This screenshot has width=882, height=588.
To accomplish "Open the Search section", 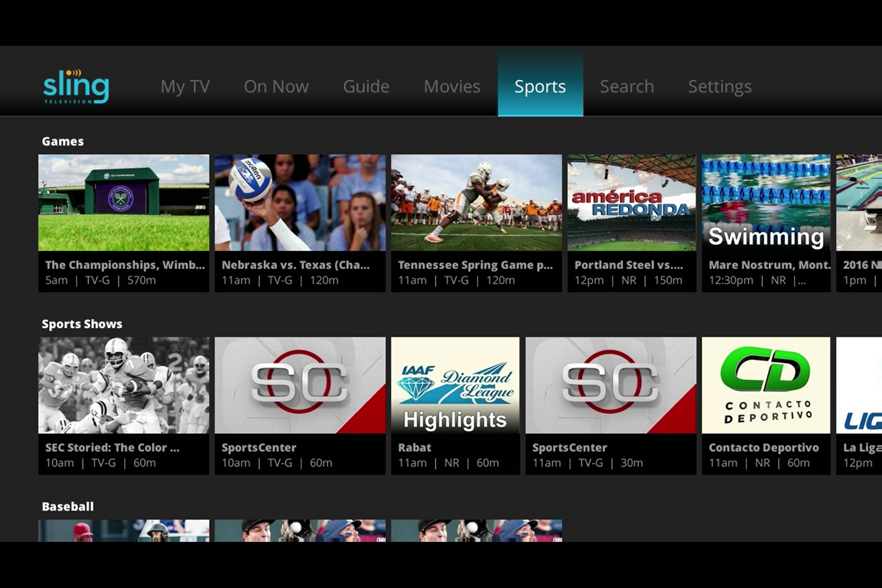I will click(627, 86).
